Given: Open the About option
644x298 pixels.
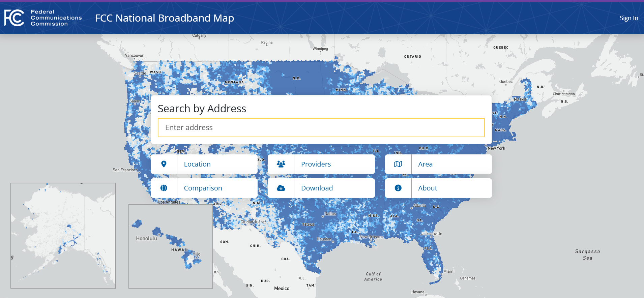Looking at the screenshot, I should coord(438,188).
